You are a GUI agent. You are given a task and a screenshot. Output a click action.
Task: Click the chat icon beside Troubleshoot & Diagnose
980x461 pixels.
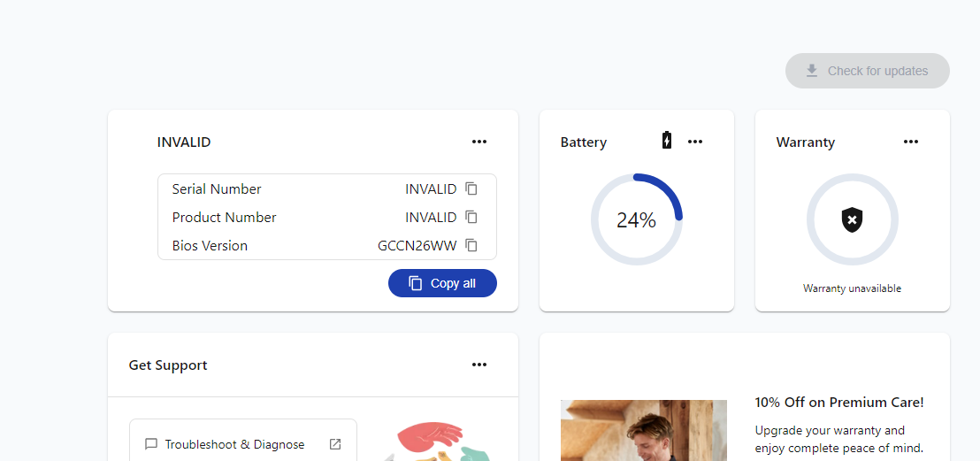click(151, 444)
